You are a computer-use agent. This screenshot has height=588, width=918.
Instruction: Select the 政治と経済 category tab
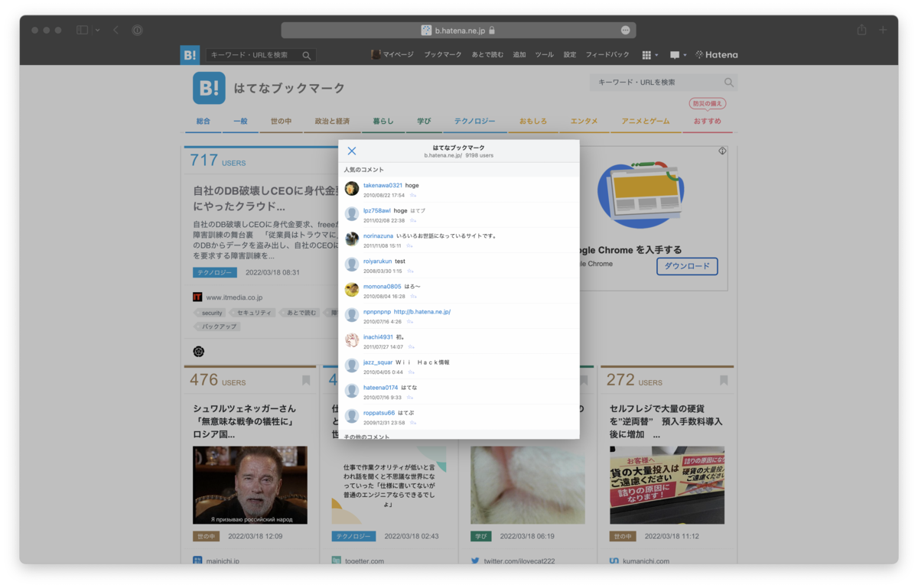[x=332, y=122]
